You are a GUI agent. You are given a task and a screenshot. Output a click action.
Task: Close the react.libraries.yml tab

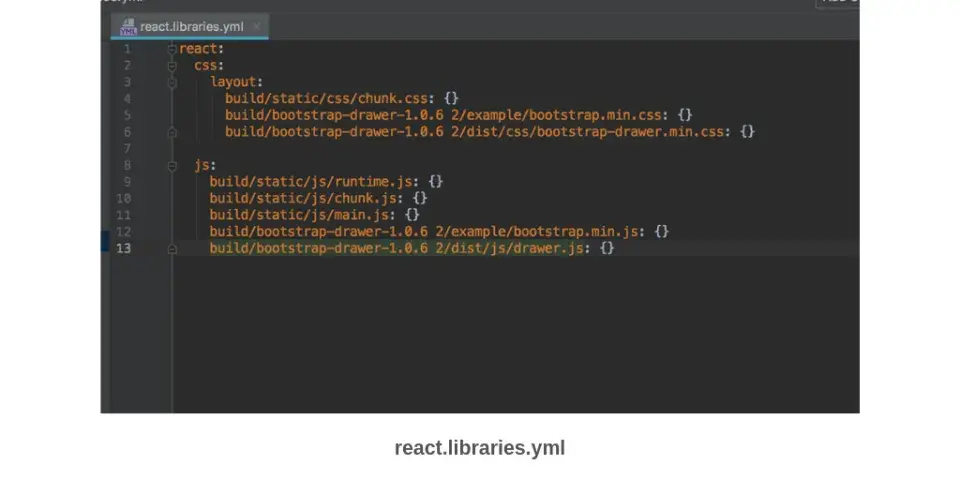[x=257, y=26]
